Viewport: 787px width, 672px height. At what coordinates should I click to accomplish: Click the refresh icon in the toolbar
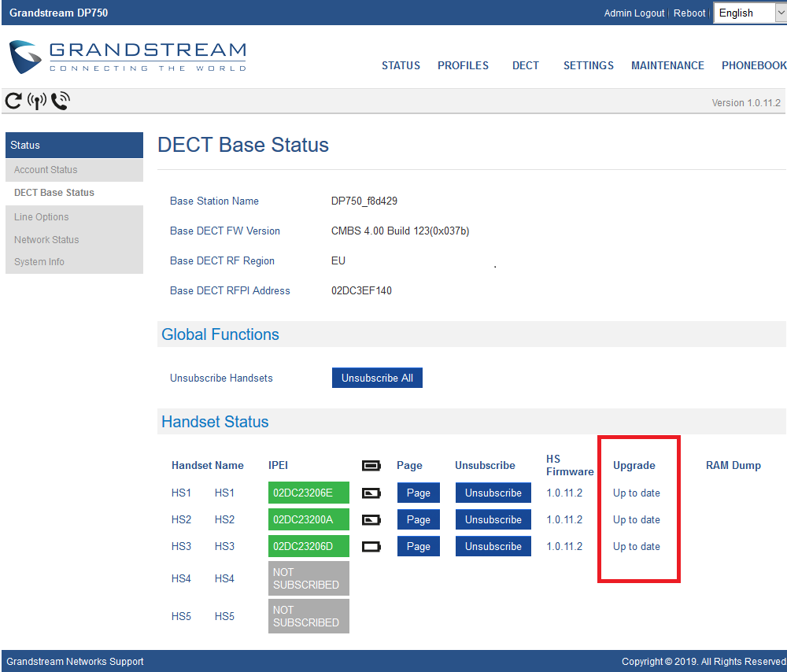[x=13, y=101]
